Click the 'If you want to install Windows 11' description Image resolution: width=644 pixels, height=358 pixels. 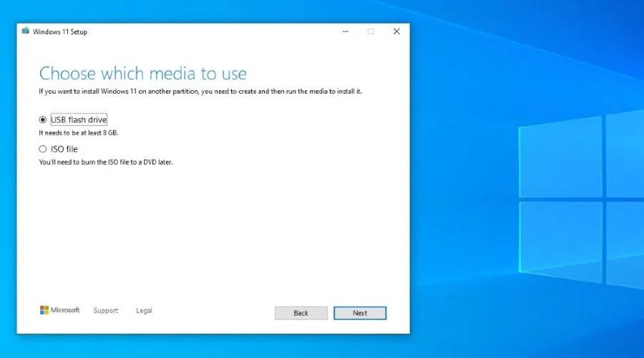pos(200,91)
